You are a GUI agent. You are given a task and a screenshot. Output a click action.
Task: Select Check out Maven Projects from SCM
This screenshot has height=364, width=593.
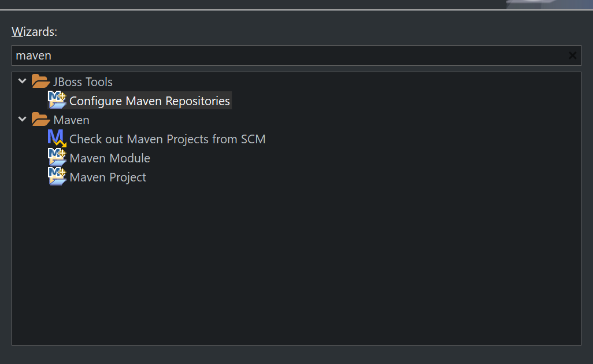(167, 139)
